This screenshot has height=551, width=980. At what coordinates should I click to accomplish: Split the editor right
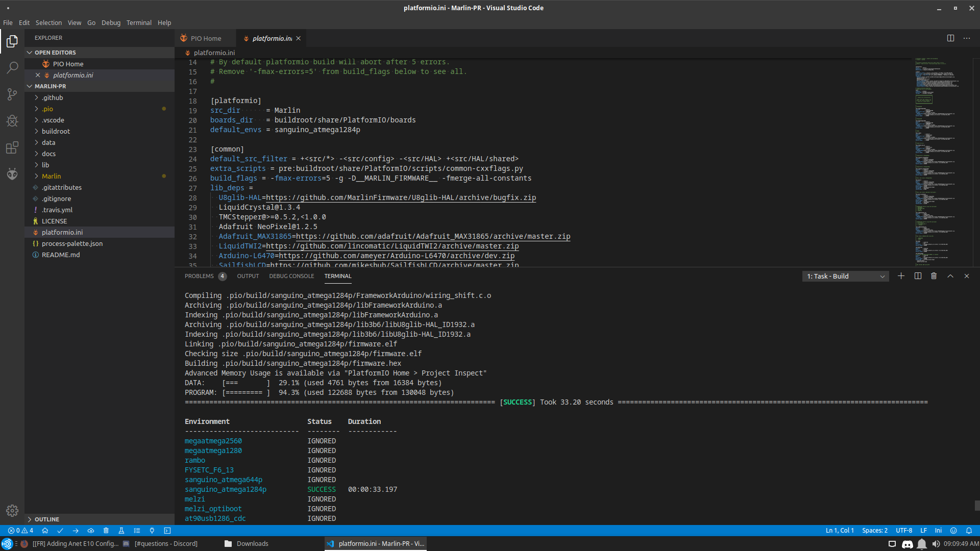[x=950, y=38]
